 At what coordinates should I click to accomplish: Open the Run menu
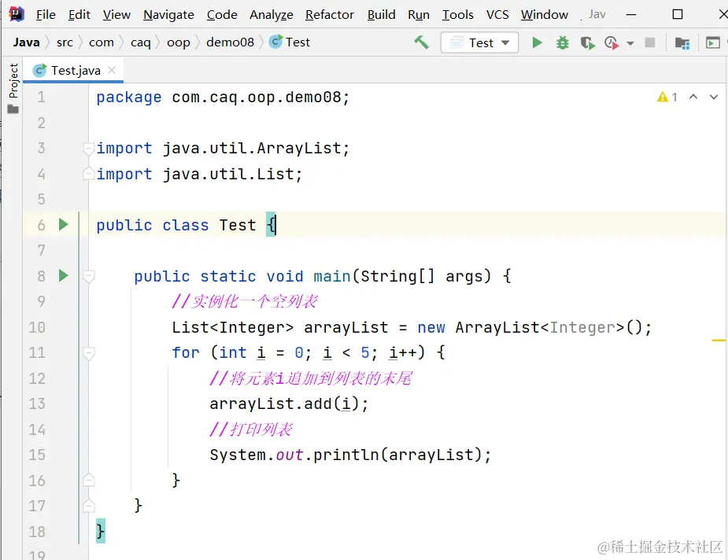coord(419,15)
